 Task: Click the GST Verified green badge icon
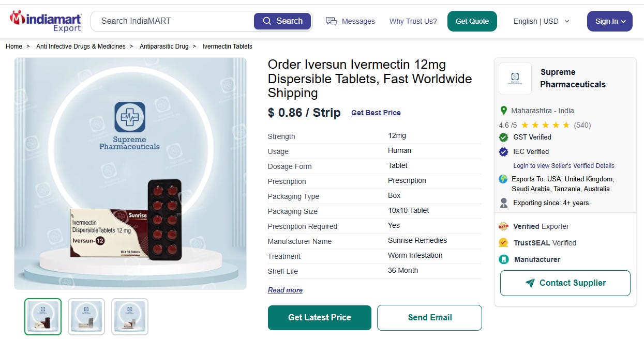503,137
